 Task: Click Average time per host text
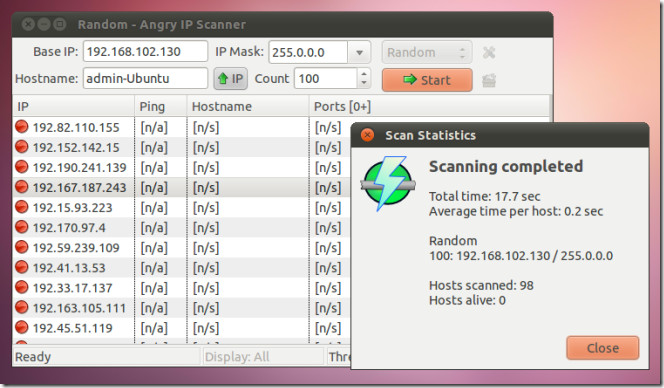tap(516, 211)
